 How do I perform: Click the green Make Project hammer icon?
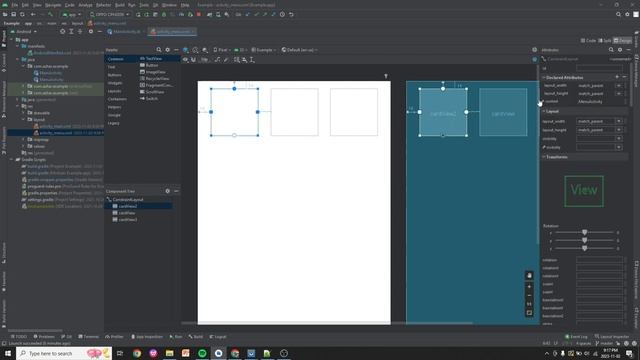(x=51, y=14)
